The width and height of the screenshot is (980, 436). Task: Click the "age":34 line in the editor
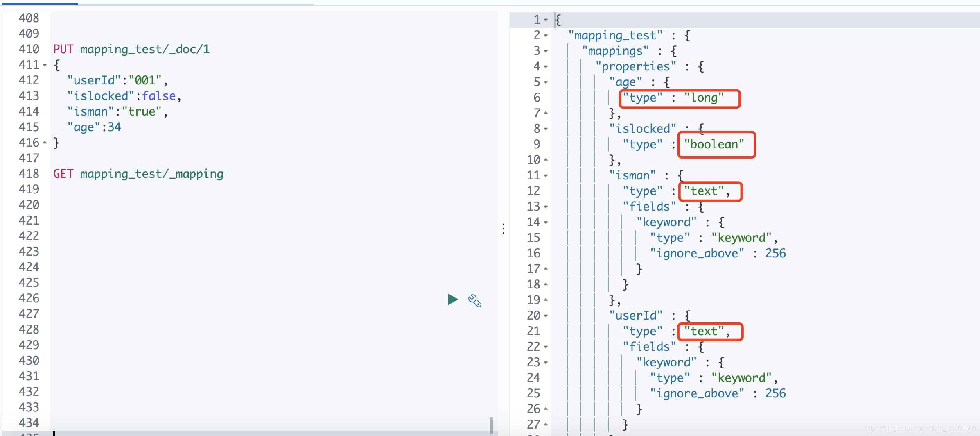point(94,127)
